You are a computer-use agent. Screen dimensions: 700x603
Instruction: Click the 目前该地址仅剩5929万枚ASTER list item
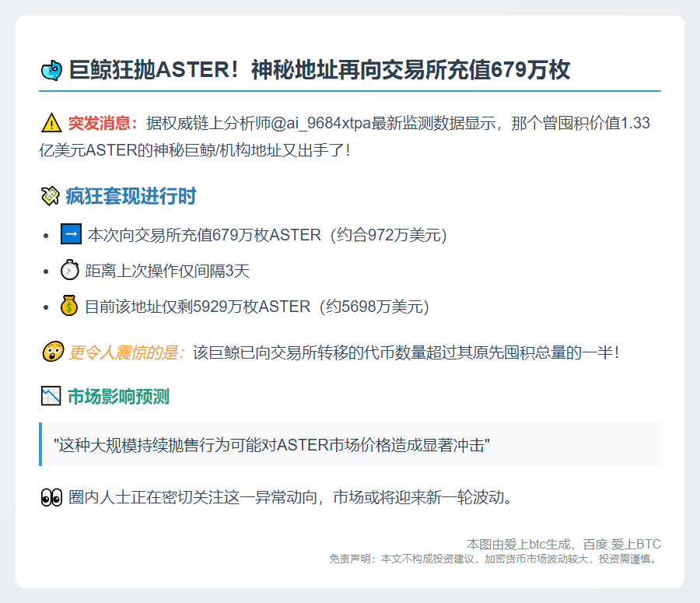pos(257,307)
